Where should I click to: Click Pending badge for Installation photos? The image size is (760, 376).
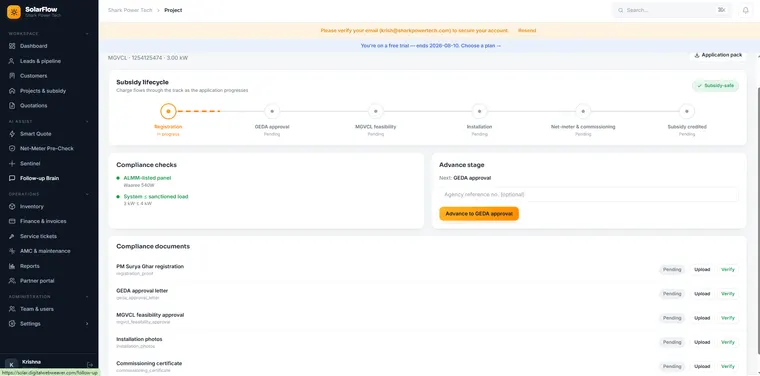pos(672,342)
